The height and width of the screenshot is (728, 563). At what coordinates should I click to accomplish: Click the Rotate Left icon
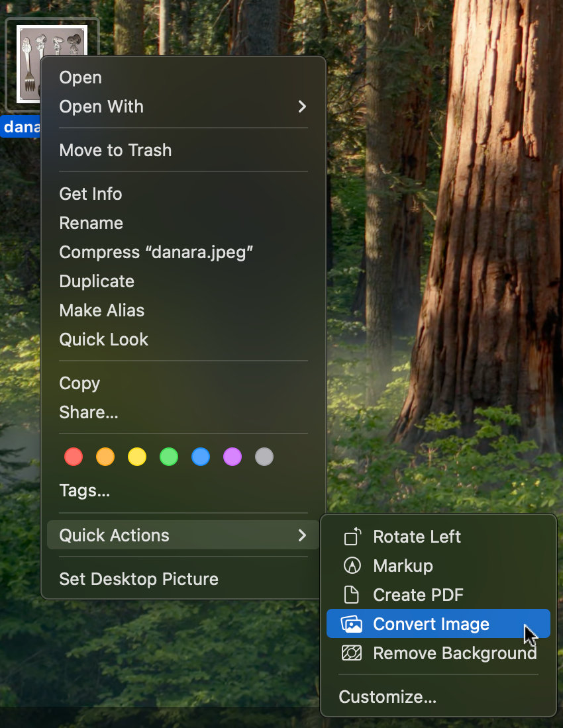(x=352, y=537)
